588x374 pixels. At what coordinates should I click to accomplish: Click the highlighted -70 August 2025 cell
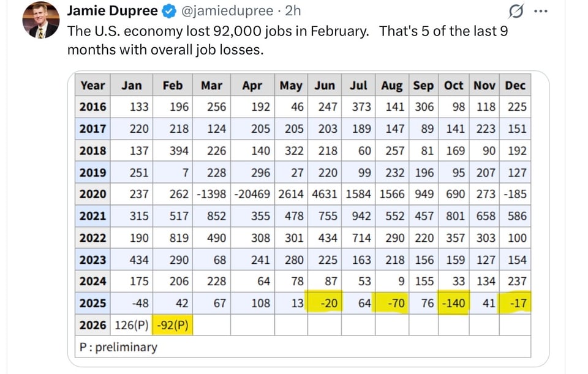point(392,303)
